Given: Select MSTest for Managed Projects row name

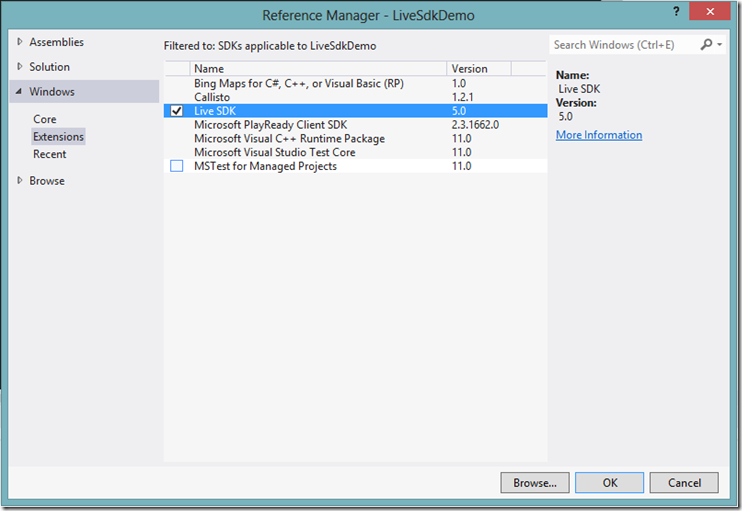Looking at the screenshot, I should (265, 166).
